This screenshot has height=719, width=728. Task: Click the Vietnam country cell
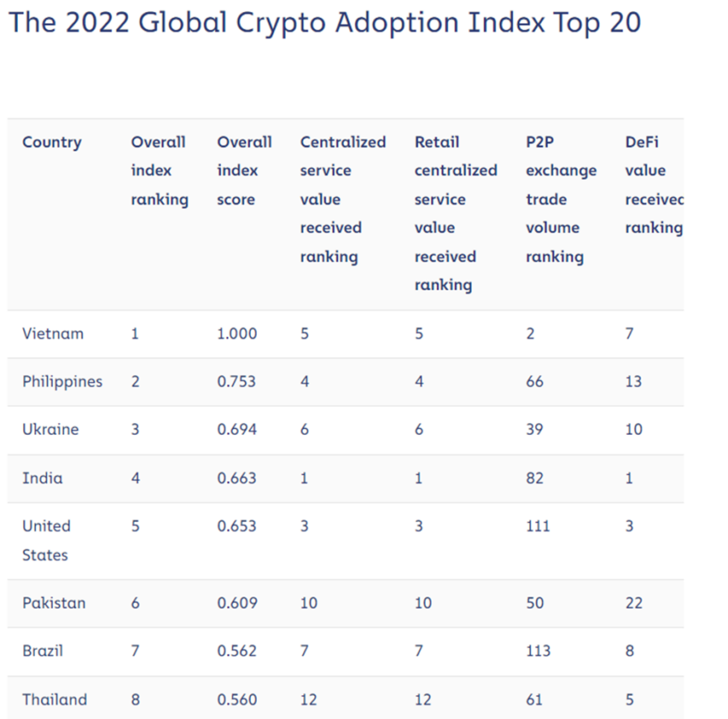coord(53,334)
